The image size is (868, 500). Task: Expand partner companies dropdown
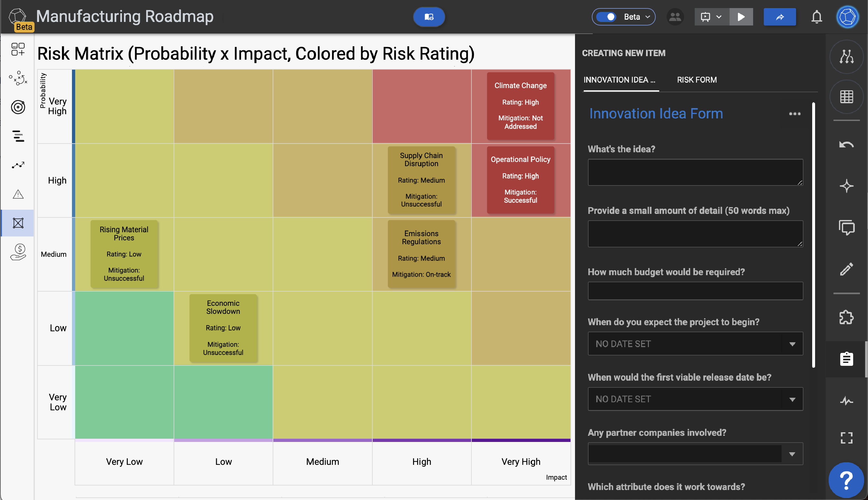(x=792, y=454)
